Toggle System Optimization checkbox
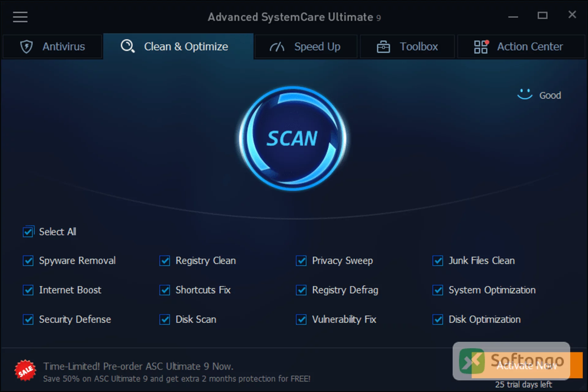Screen dimensions: 588x392 tap(438, 290)
